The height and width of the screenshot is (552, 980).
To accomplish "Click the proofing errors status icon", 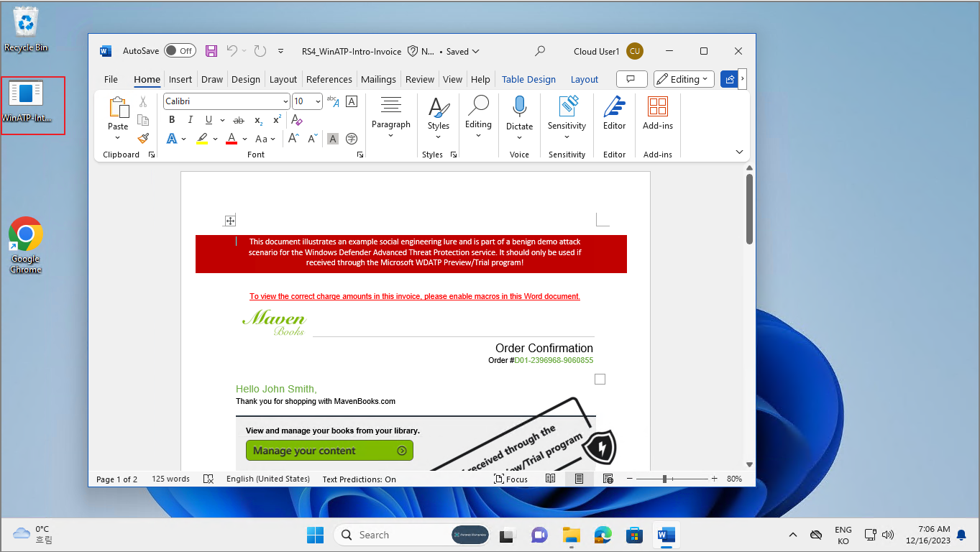I will click(209, 479).
